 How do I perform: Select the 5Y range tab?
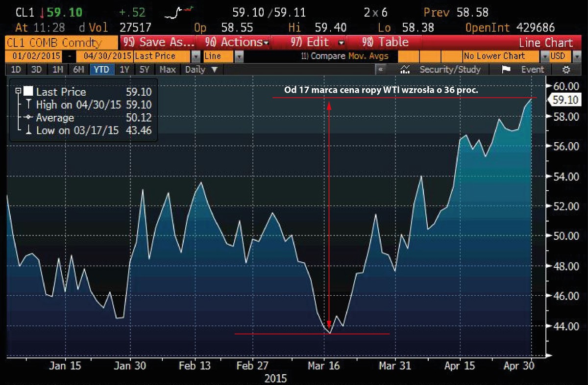click(145, 69)
